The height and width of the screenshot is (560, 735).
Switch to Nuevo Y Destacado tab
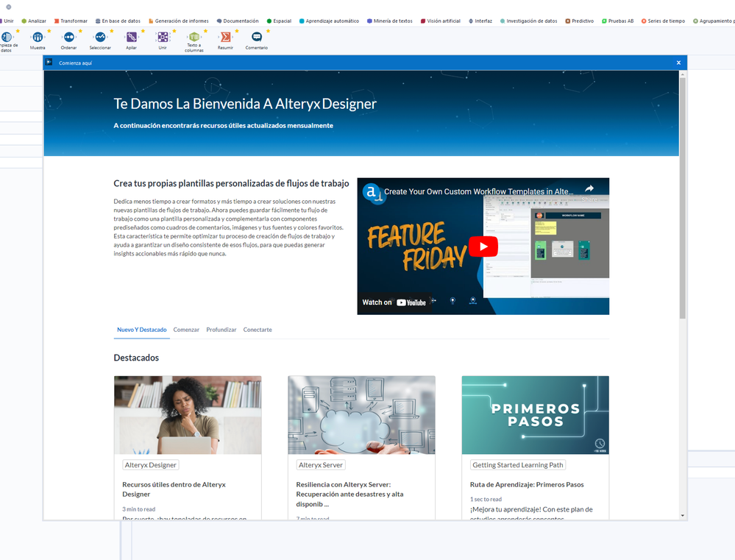coord(141,330)
